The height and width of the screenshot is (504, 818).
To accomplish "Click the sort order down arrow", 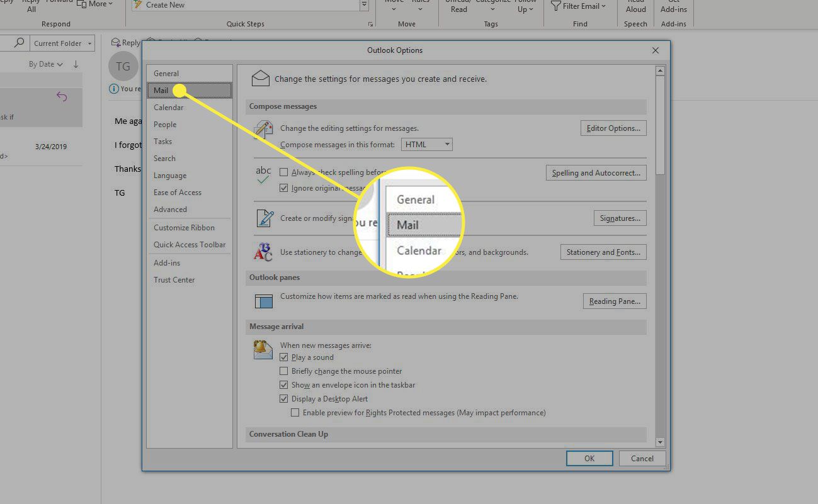I will coord(76,64).
